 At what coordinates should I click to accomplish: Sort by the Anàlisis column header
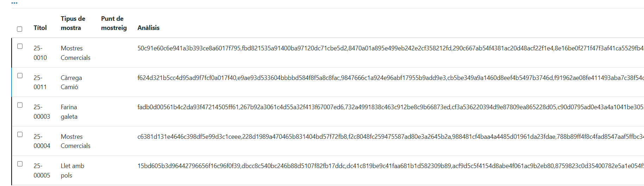point(148,28)
